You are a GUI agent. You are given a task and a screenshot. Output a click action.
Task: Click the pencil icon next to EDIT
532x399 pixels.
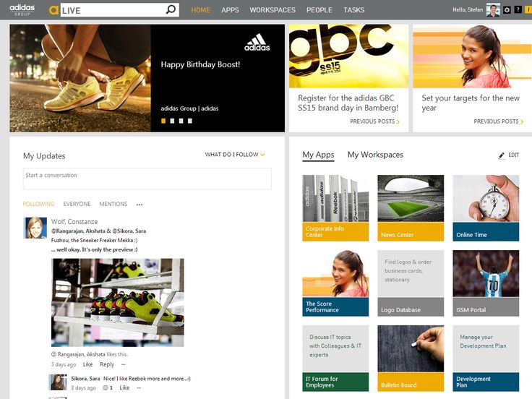tap(502, 155)
